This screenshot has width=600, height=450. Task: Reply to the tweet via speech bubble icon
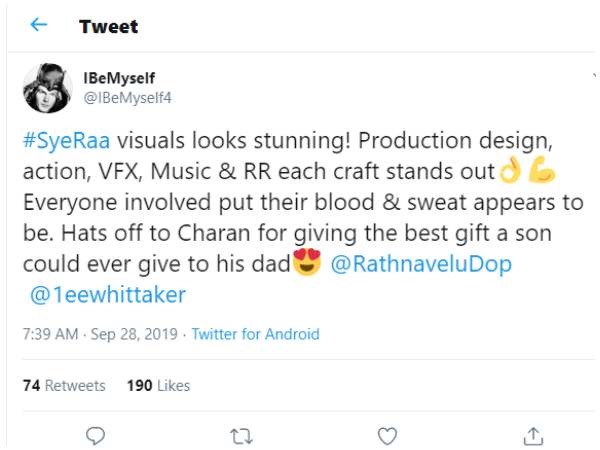click(x=95, y=436)
